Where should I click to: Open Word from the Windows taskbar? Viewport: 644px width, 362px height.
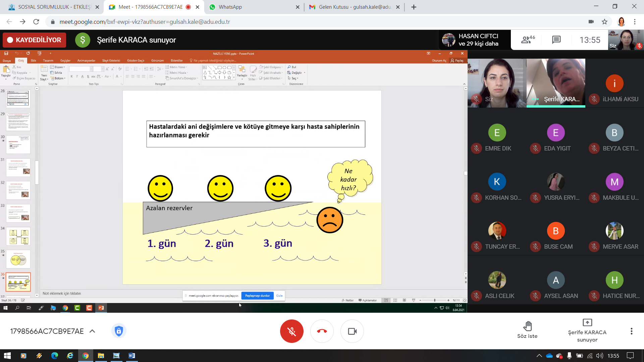pyautogui.click(x=132, y=356)
